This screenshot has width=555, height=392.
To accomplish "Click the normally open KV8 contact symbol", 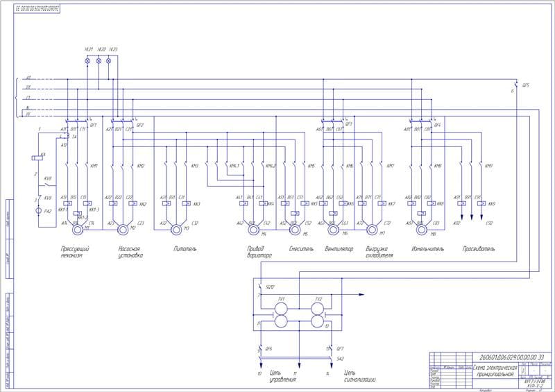I will pos(47,185).
